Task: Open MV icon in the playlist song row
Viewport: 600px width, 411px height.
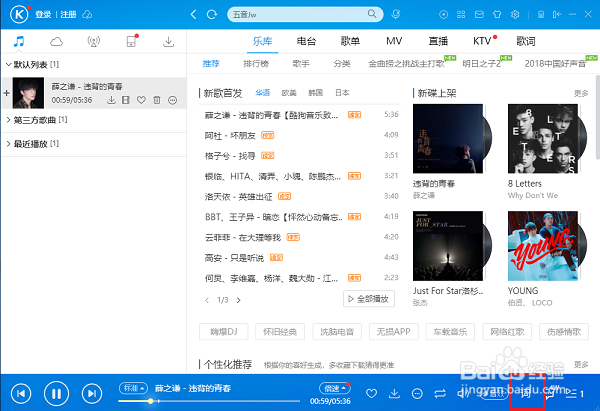Action: pyautogui.click(x=126, y=100)
